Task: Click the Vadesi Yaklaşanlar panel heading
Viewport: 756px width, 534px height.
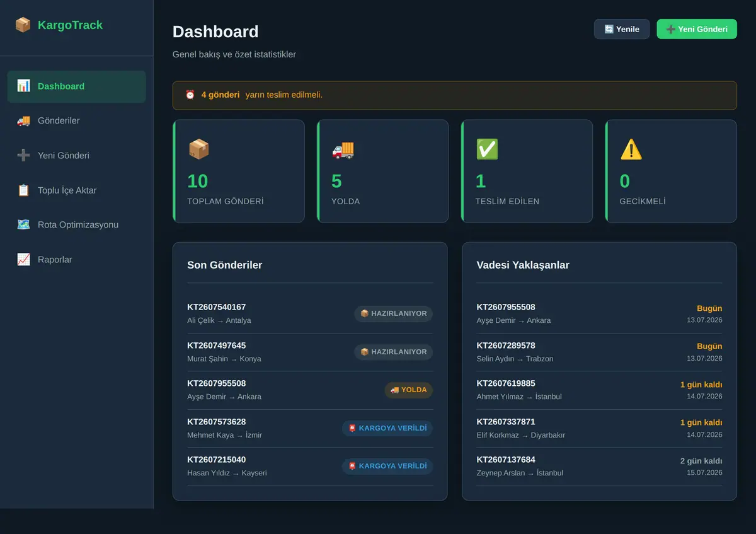Action: click(x=523, y=265)
